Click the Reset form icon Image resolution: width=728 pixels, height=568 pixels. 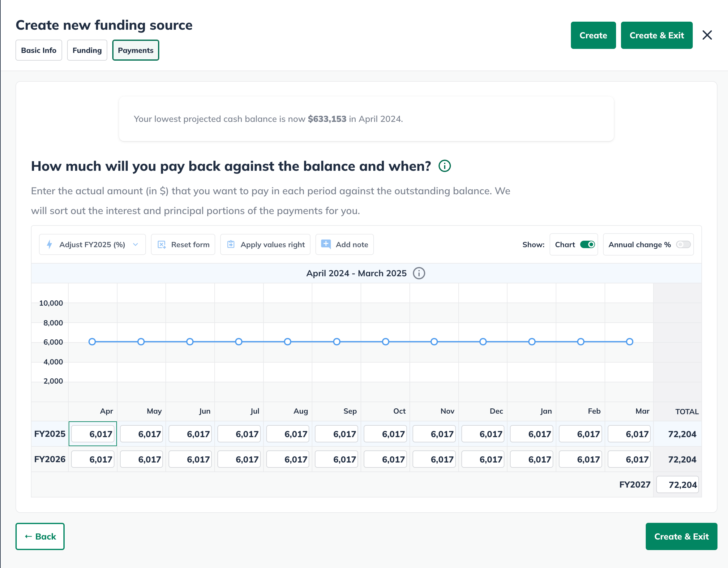click(x=162, y=244)
